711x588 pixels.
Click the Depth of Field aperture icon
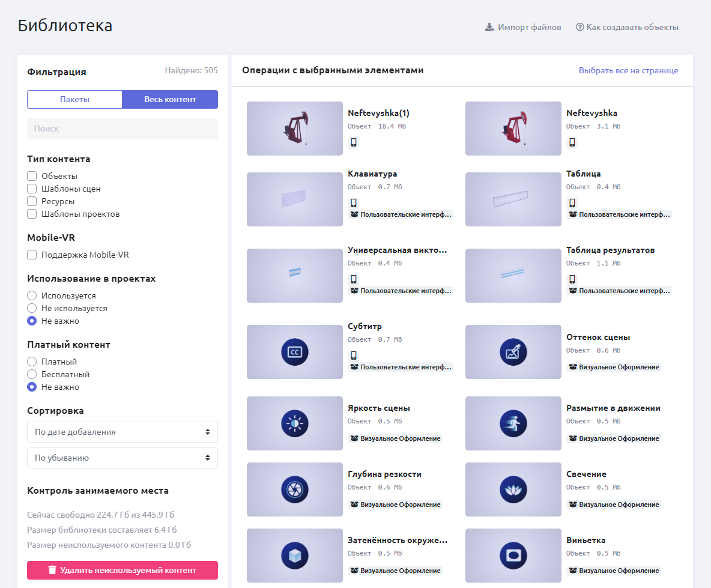(294, 489)
